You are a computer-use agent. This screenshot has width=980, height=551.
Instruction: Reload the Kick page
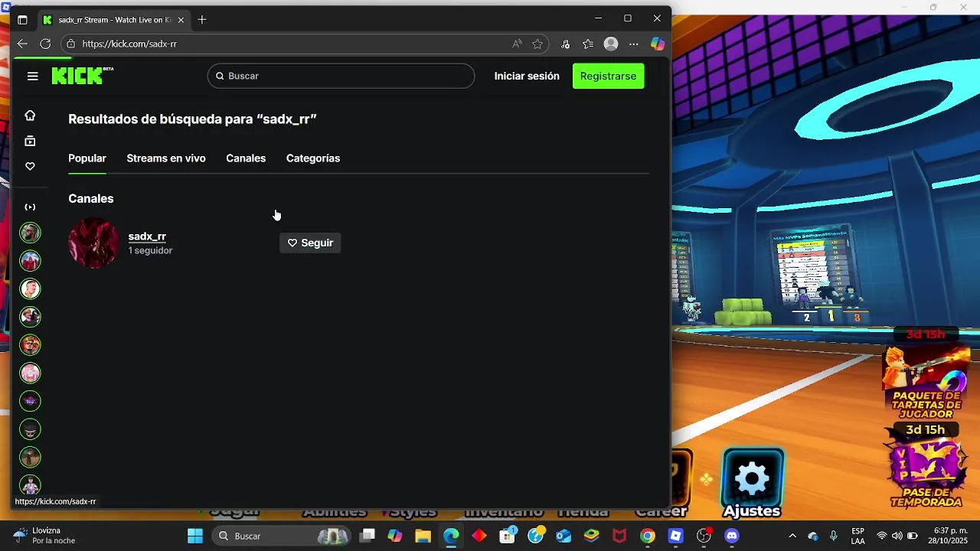pyautogui.click(x=45, y=44)
